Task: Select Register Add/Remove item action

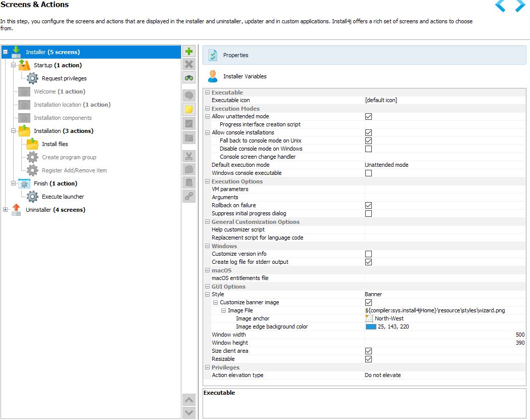Action: tap(74, 170)
